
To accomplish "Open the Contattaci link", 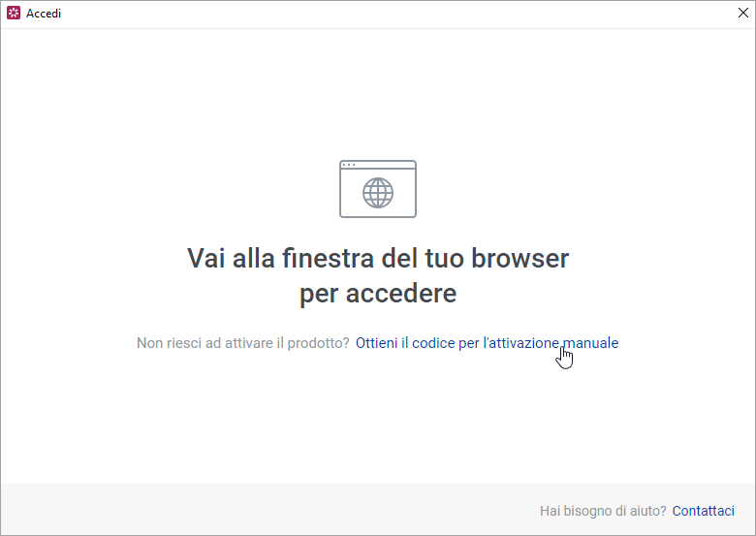I will pyautogui.click(x=703, y=511).
